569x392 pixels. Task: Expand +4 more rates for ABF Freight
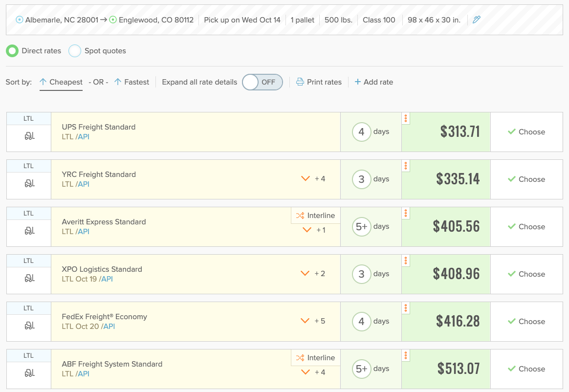[313, 372]
